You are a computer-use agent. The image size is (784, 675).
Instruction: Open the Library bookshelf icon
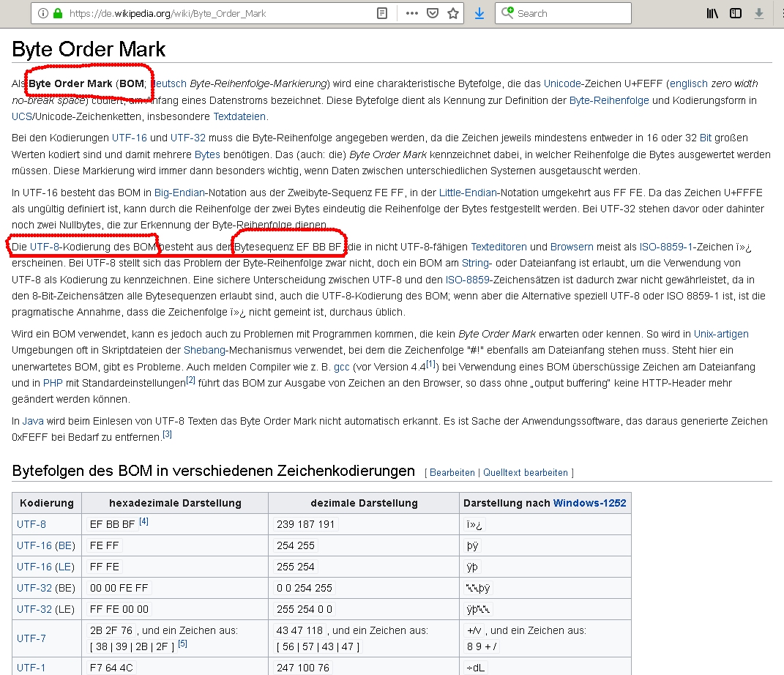point(712,13)
